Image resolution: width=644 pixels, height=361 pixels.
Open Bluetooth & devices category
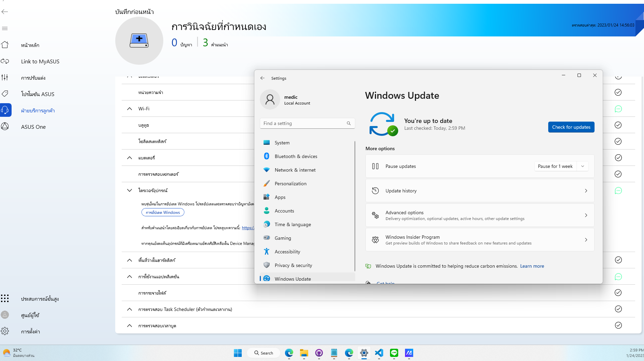point(308,156)
